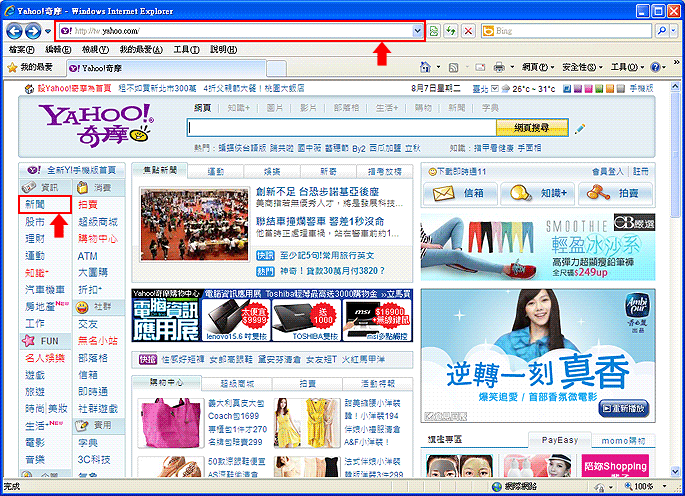Image resolution: width=685 pixels, height=496 pixels.
Task: Click the 註冊 link
Action: tap(641, 172)
